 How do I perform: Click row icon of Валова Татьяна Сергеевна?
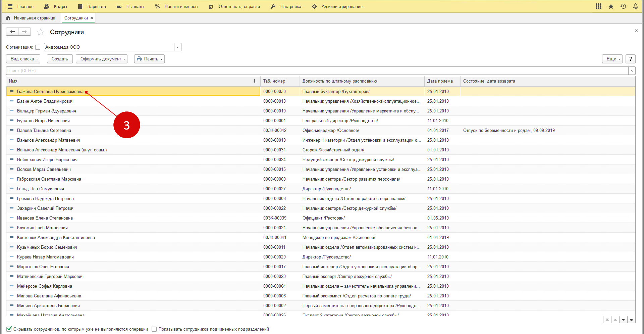point(12,130)
